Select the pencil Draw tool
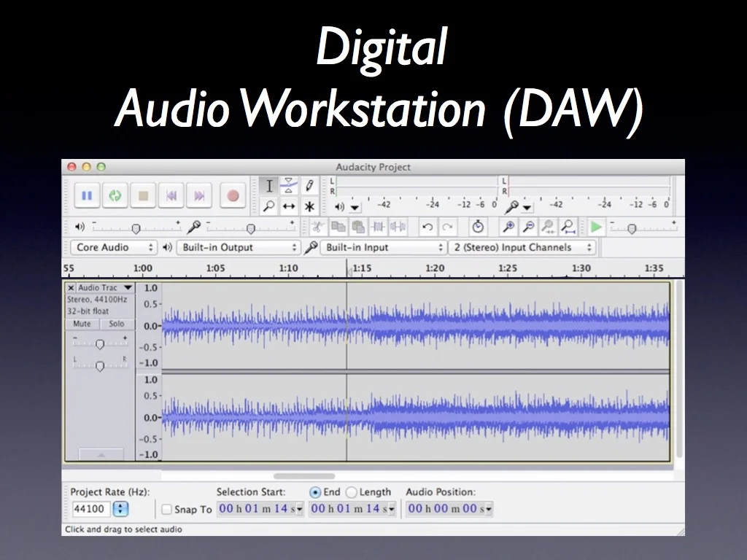Image resolution: width=747 pixels, height=560 pixels. 309,186
